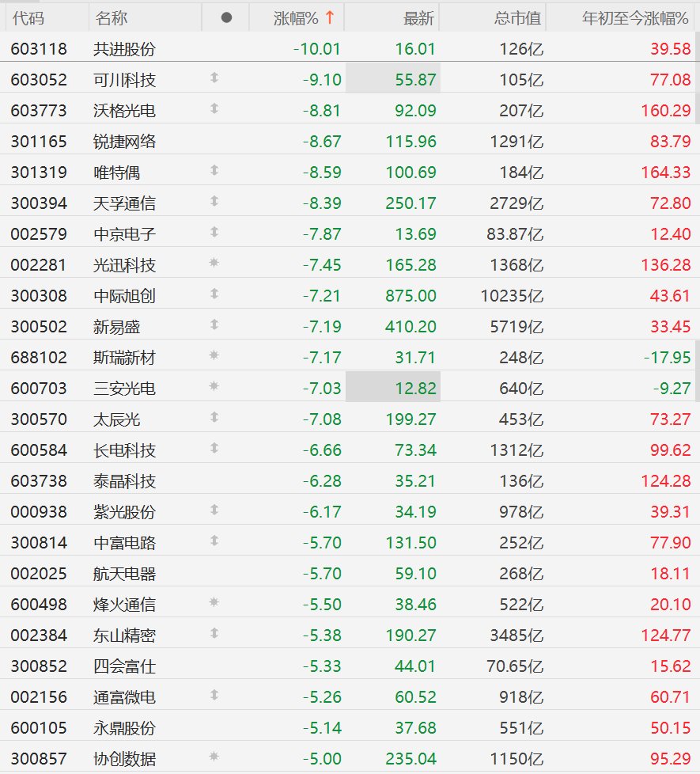The width and height of the screenshot is (700, 774).
Task: Select stock name 三安光电
Action: [124, 389]
